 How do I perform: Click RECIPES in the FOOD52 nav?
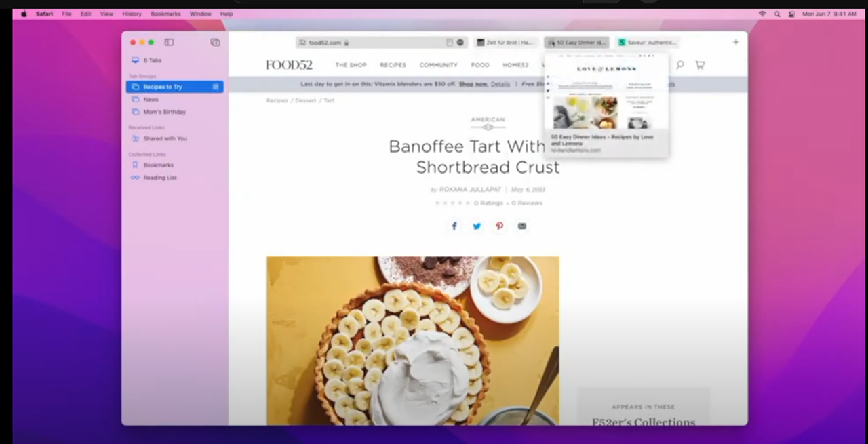(x=393, y=65)
